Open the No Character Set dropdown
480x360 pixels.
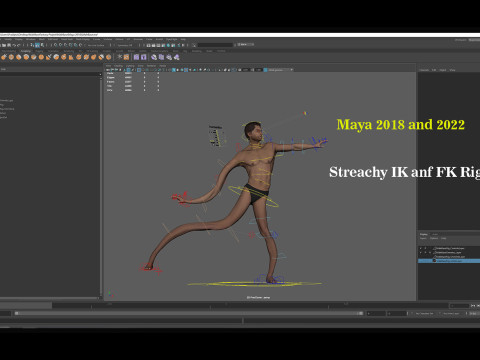(424, 314)
